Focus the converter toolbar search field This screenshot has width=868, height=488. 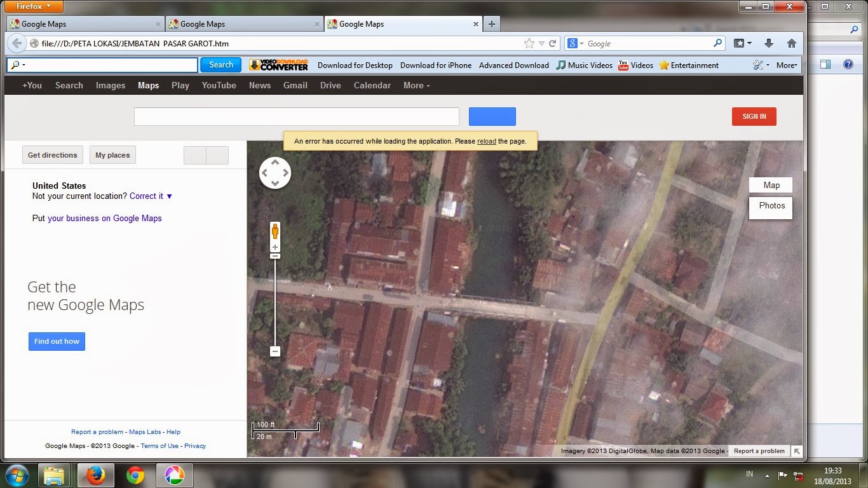102,65
